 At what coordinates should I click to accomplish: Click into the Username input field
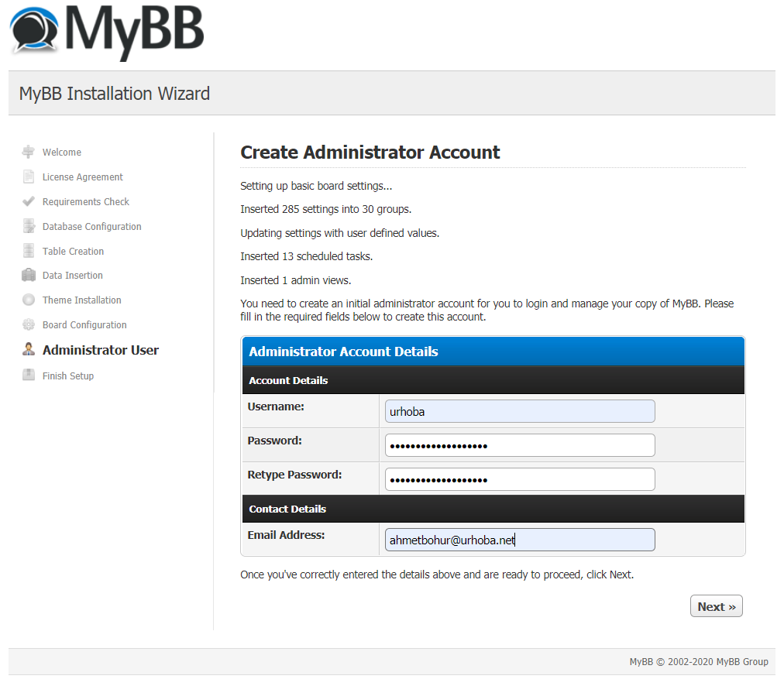point(519,411)
